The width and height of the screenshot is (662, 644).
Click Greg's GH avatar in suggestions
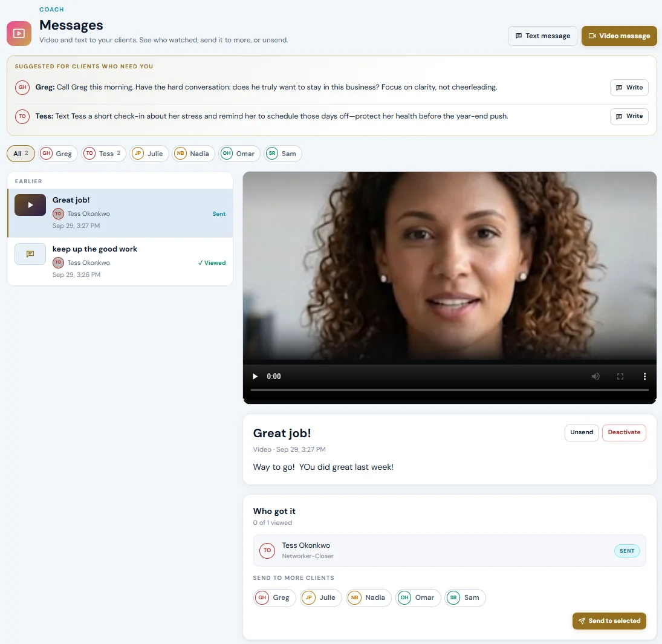(x=22, y=88)
